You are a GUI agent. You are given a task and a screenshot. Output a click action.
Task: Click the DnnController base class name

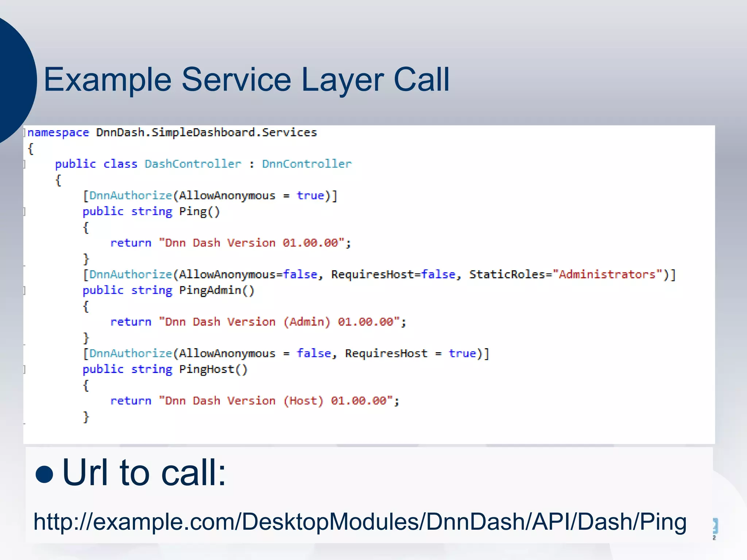(x=306, y=164)
